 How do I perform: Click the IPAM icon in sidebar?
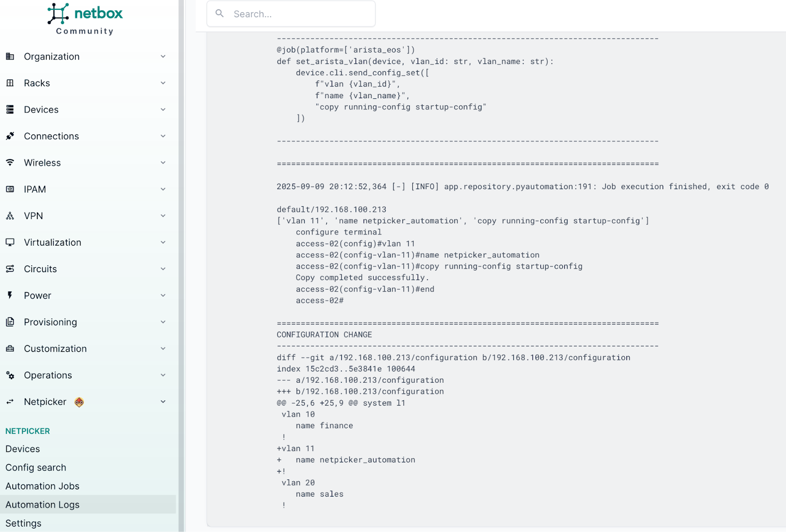click(10, 189)
